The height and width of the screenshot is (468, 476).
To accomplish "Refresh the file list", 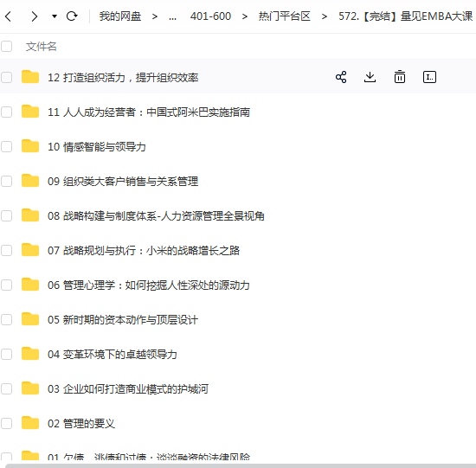I will click(72, 16).
